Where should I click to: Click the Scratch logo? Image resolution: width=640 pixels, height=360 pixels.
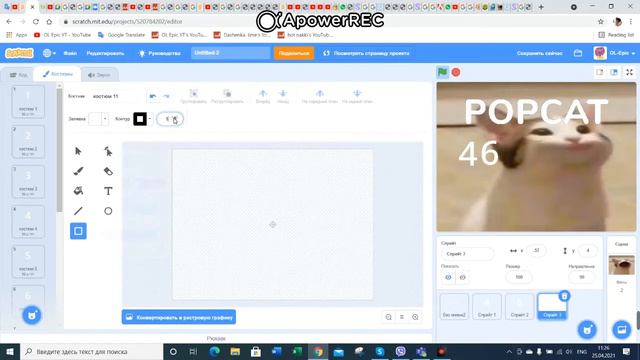[x=19, y=53]
